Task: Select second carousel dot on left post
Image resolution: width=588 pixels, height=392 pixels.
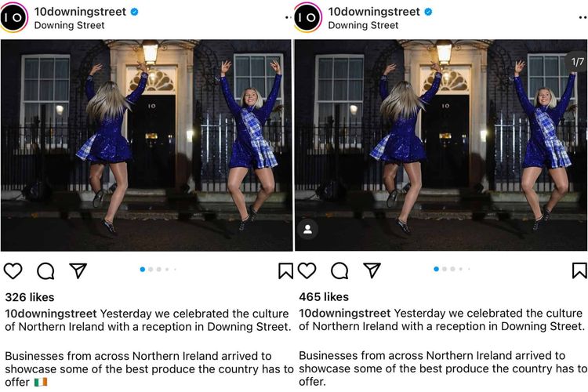Action: coord(151,269)
